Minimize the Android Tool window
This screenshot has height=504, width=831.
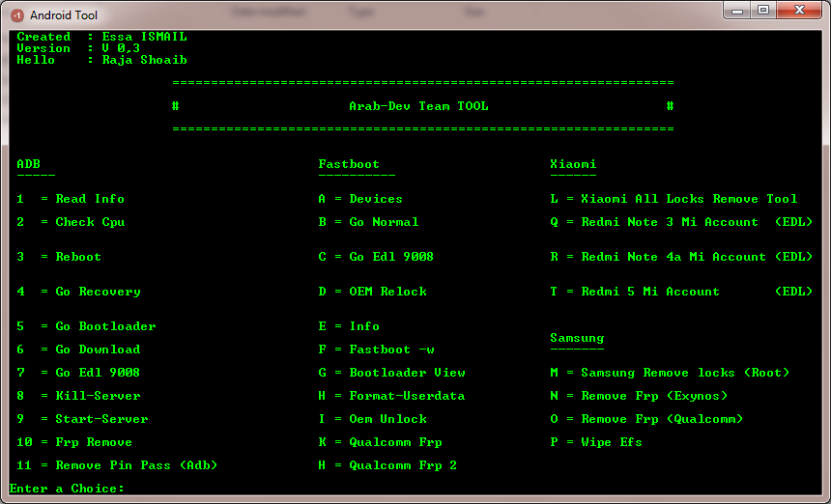[x=737, y=10]
